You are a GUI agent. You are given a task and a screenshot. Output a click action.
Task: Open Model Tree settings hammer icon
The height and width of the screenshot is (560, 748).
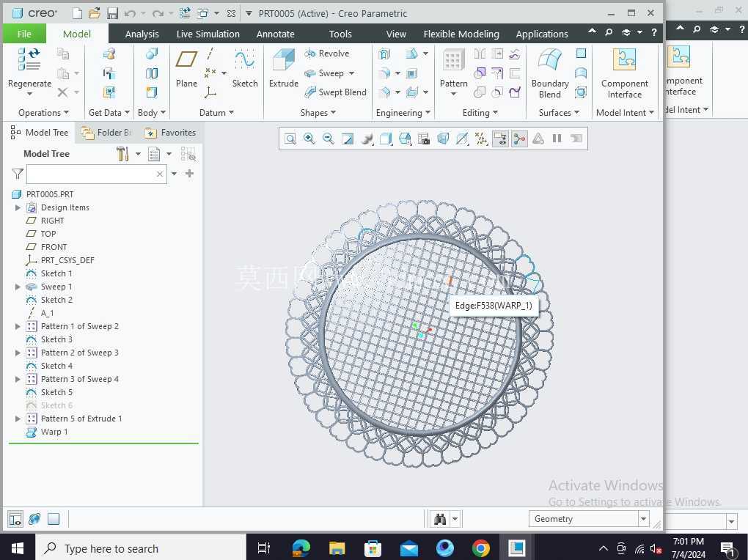[x=122, y=154]
